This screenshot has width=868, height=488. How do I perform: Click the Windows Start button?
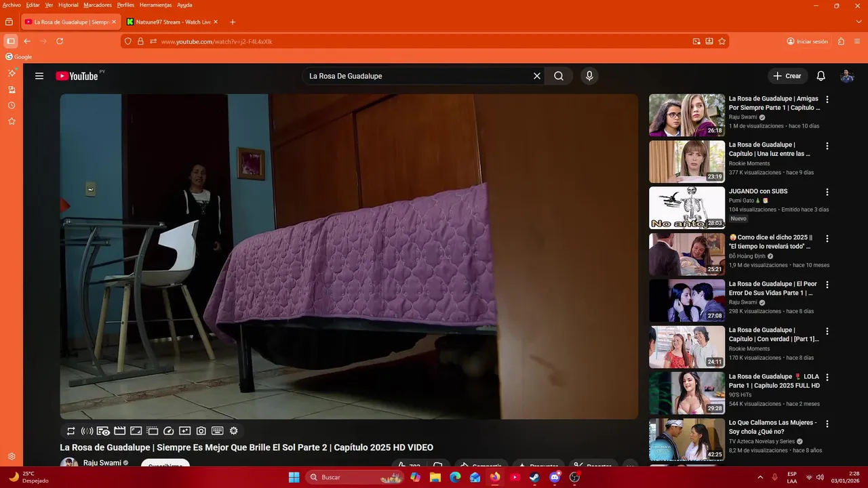294,477
